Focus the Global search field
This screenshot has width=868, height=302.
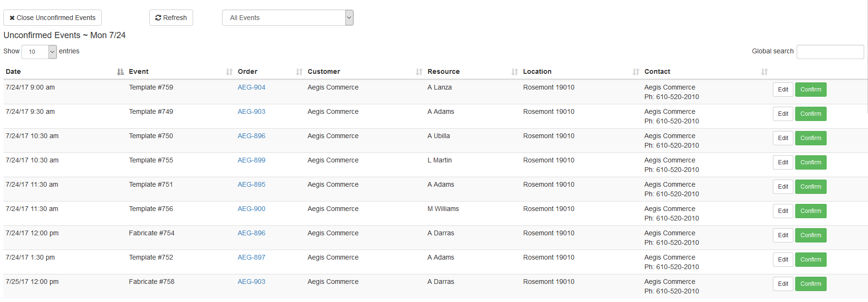pos(830,51)
